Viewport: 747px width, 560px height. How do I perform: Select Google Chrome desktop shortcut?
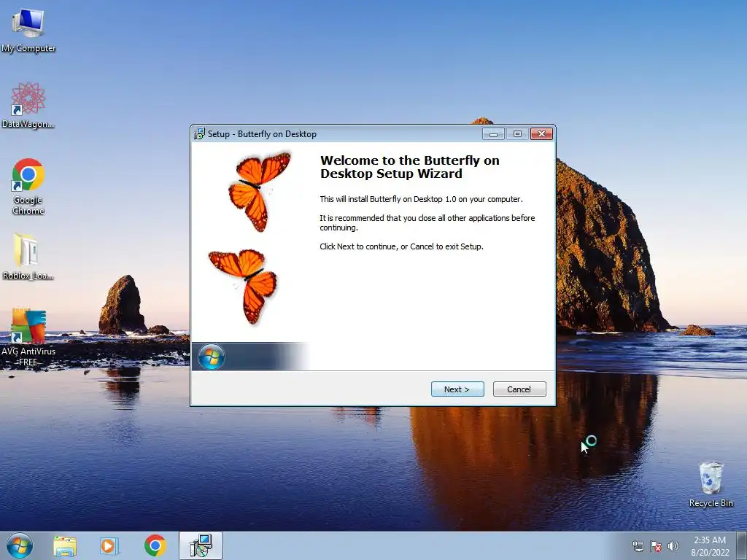pos(28,186)
